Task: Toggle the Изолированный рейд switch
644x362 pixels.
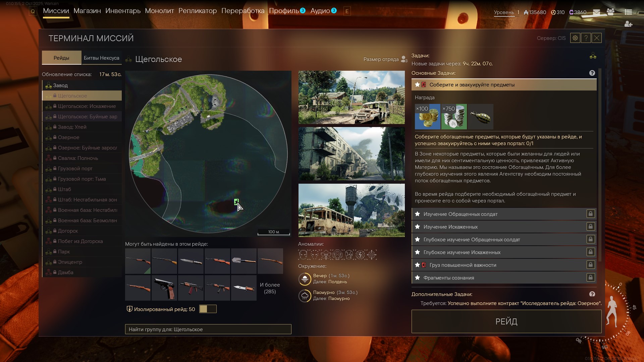Action: [x=208, y=309]
